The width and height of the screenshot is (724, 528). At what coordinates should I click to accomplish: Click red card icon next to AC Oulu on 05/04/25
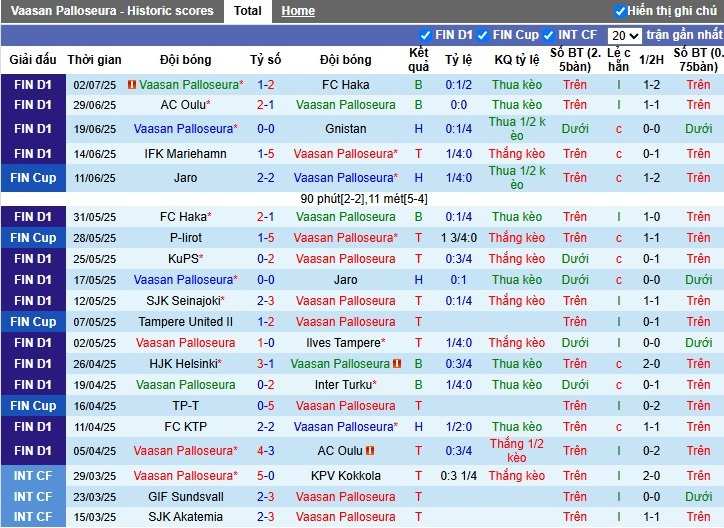pos(370,450)
